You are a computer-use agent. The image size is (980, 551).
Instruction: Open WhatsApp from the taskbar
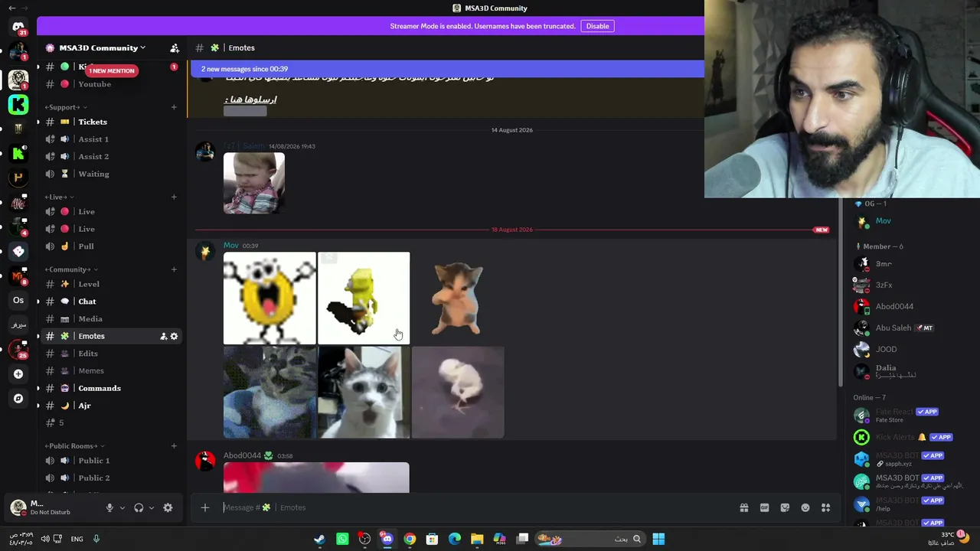(342, 539)
